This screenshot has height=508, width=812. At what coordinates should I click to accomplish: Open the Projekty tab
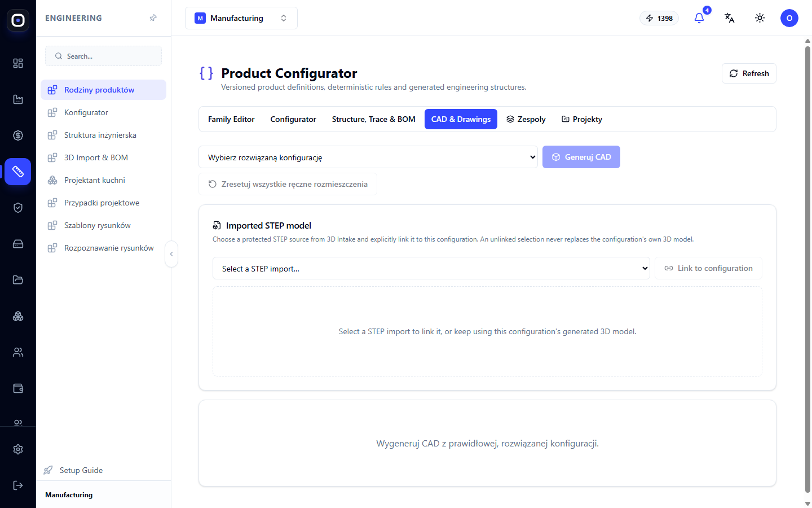tap(582, 119)
